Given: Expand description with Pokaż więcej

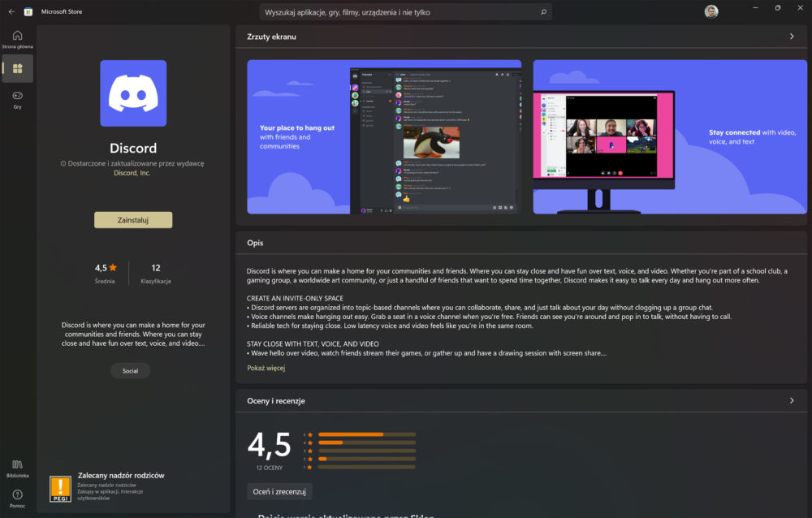Looking at the screenshot, I should pos(266,368).
